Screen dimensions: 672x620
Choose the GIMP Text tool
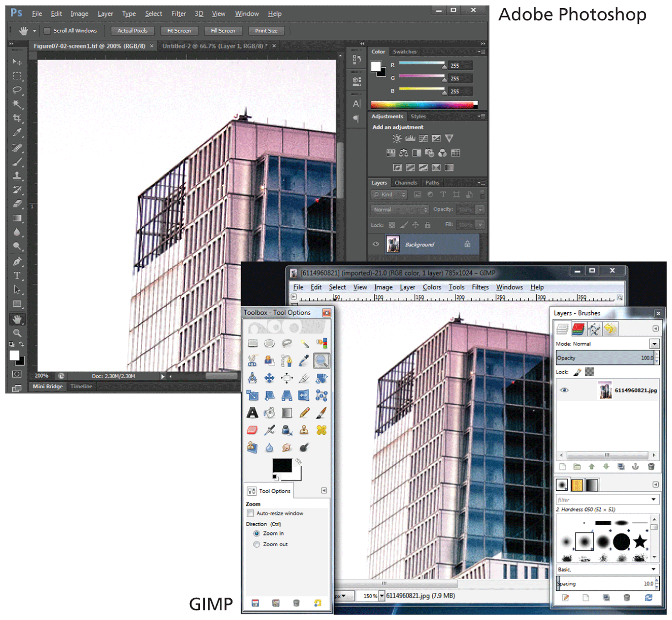[x=252, y=413]
